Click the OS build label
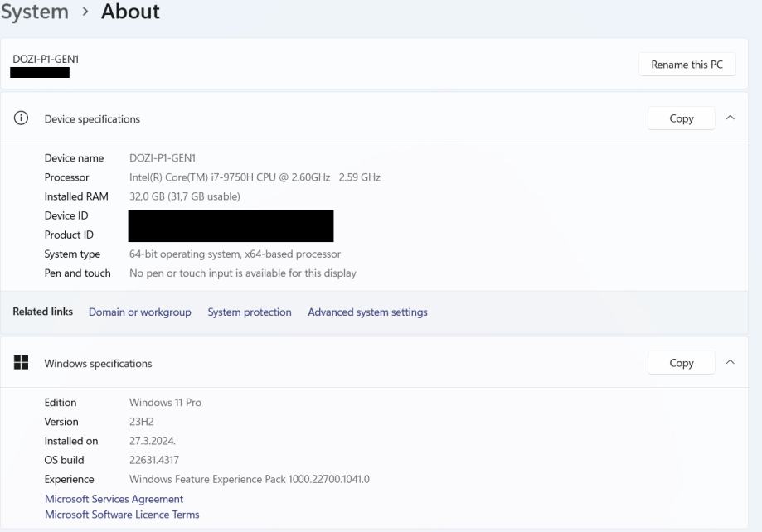Screen dimensions: 762x532 [64, 460]
